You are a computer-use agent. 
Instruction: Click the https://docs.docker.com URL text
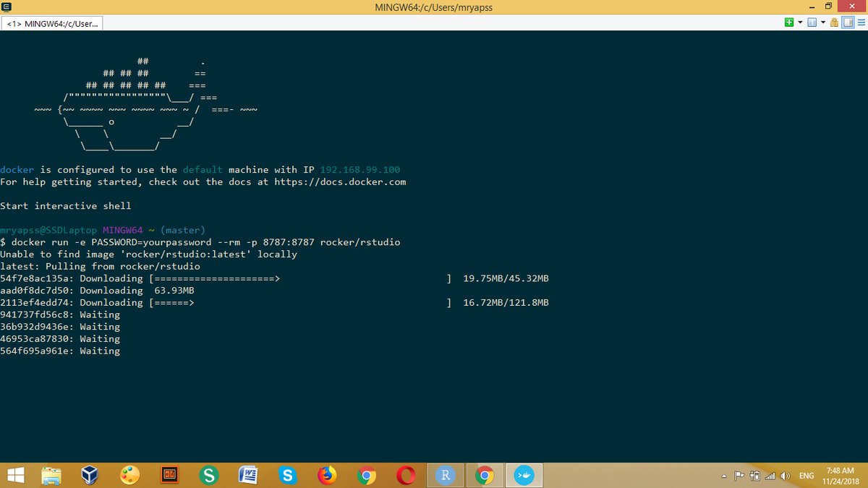point(340,182)
